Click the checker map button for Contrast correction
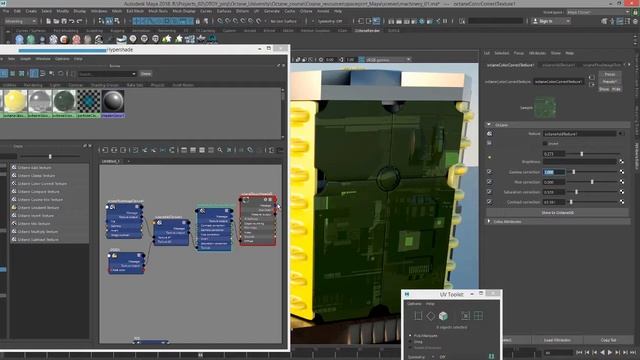This screenshot has height=360, width=640. 621,202
